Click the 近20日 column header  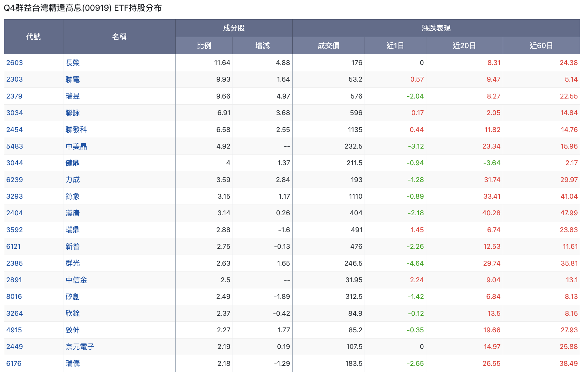coord(464,46)
